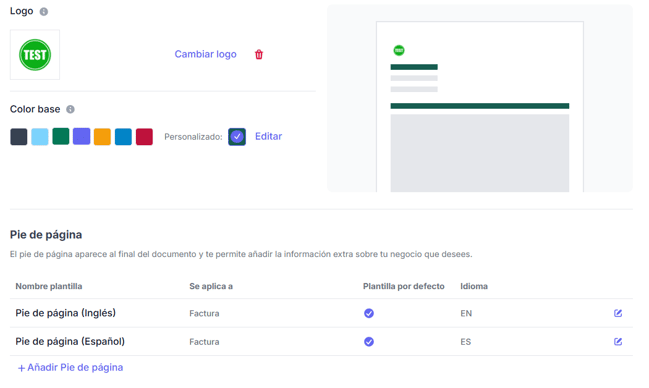
Task: Open Color base info tooltip icon
Action: tap(70, 109)
